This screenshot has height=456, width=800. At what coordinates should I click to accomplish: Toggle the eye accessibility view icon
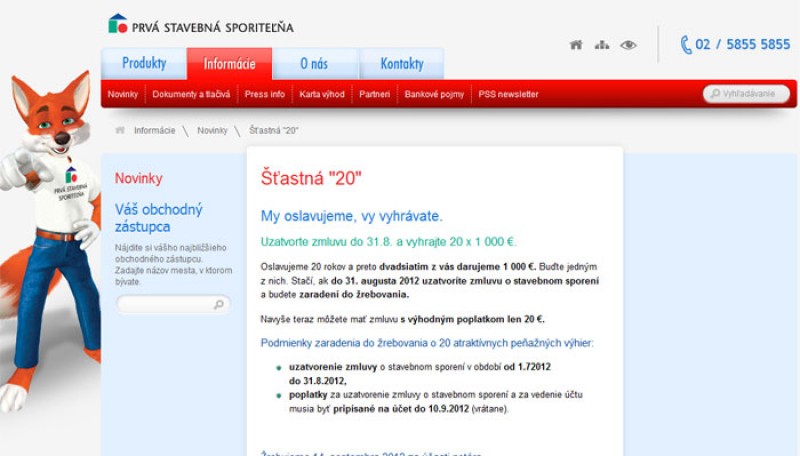[628, 45]
